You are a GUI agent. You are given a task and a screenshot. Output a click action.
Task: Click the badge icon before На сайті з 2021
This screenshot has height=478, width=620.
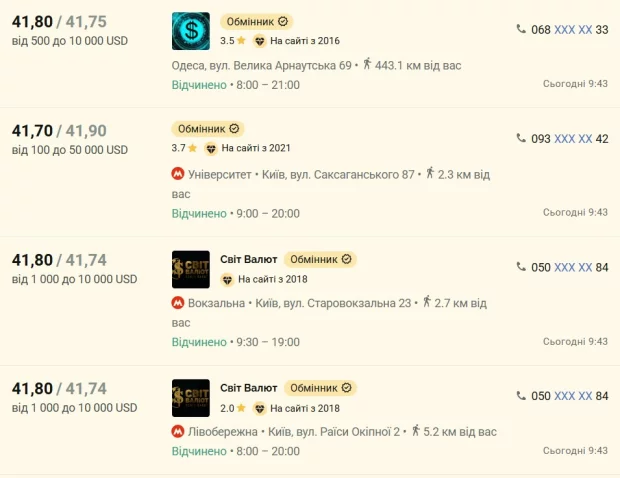pos(210,148)
